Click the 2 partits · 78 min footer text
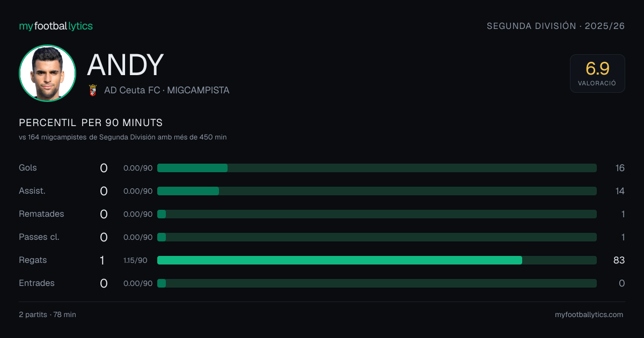The width and height of the screenshot is (644, 338). click(x=47, y=315)
